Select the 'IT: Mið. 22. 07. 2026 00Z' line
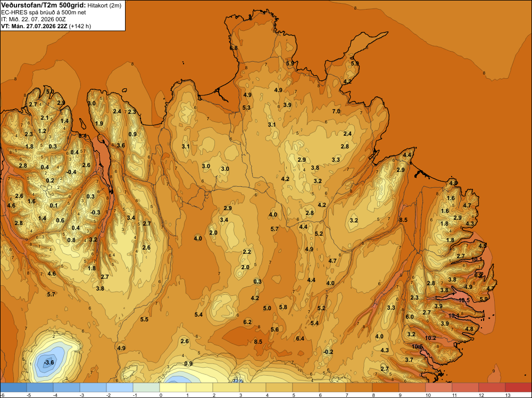Screen dimensions: 532x398 (33, 19)
